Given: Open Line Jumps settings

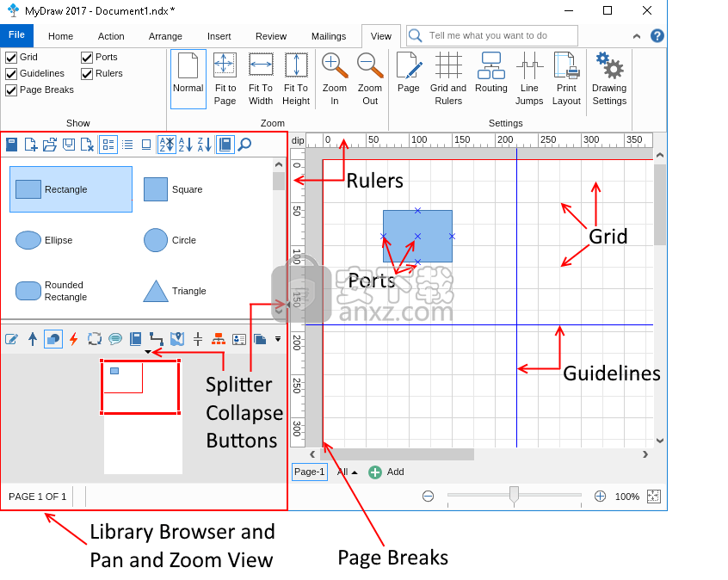Looking at the screenshot, I should click(x=529, y=79).
